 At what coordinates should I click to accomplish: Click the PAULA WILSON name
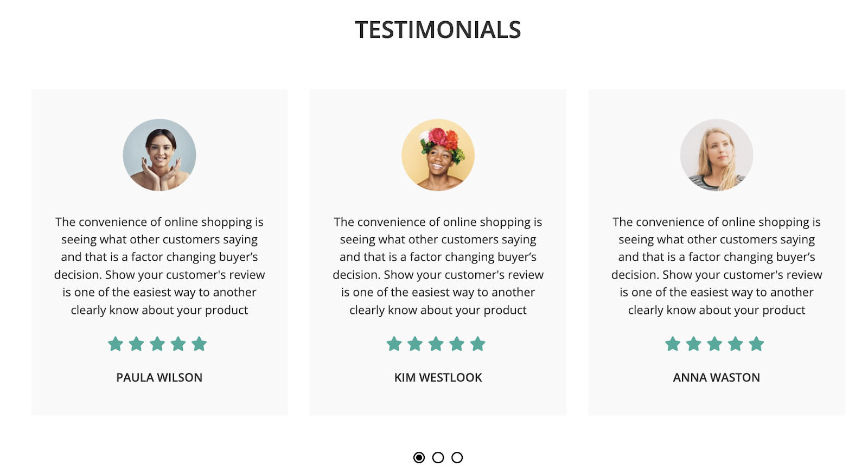point(159,377)
